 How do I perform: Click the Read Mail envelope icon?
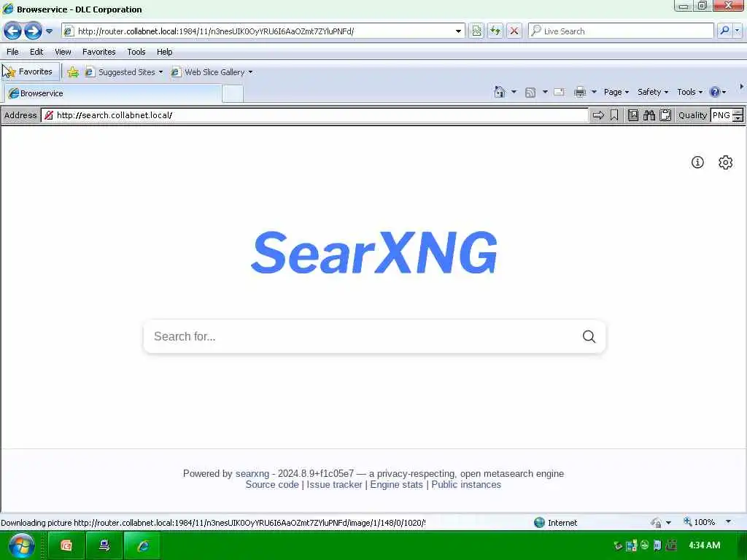(x=560, y=92)
